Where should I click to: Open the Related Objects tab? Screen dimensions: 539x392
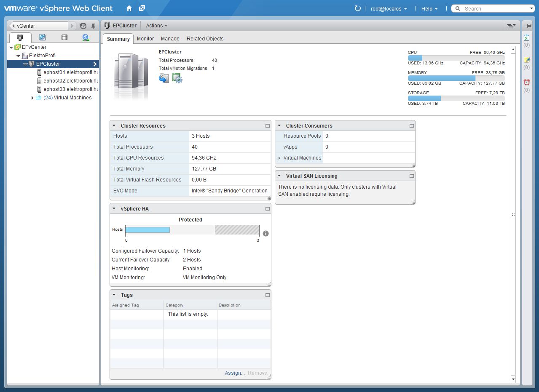pos(205,39)
